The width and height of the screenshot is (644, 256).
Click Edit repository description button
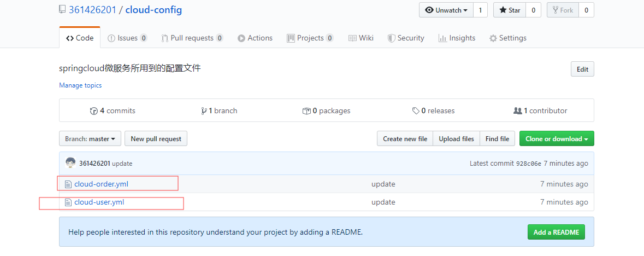[x=582, y=69]
